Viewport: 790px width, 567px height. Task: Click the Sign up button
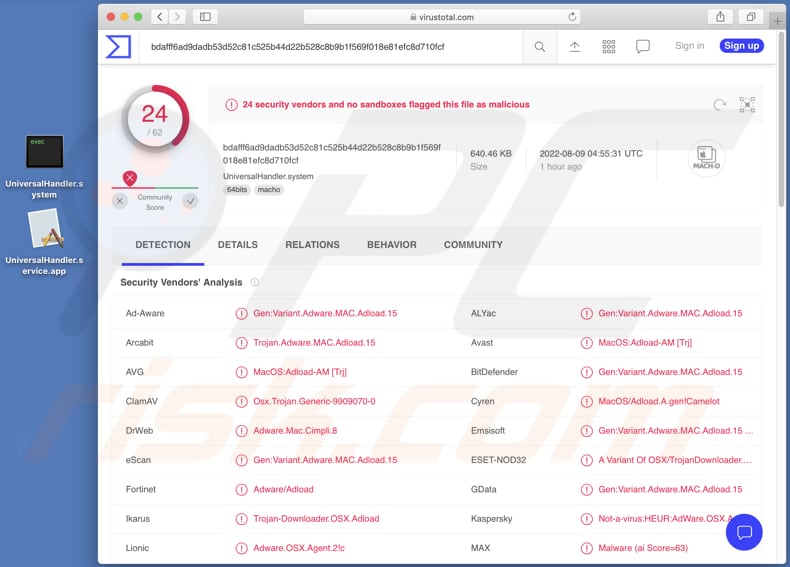(742, 46)
